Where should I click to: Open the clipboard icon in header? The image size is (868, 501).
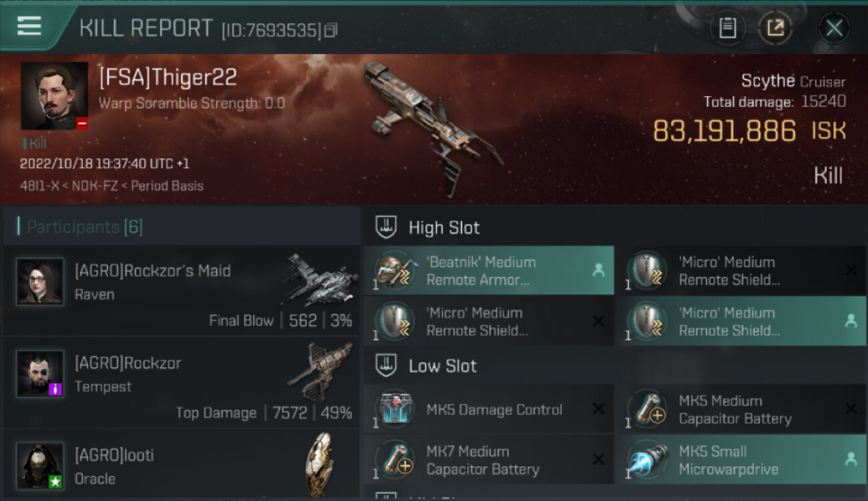point(727,28)
